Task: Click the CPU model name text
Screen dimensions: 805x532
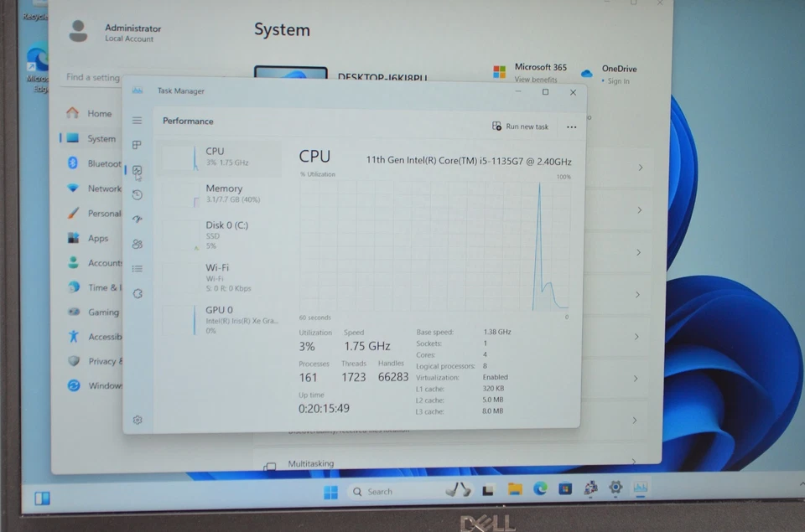Action: 468,161
